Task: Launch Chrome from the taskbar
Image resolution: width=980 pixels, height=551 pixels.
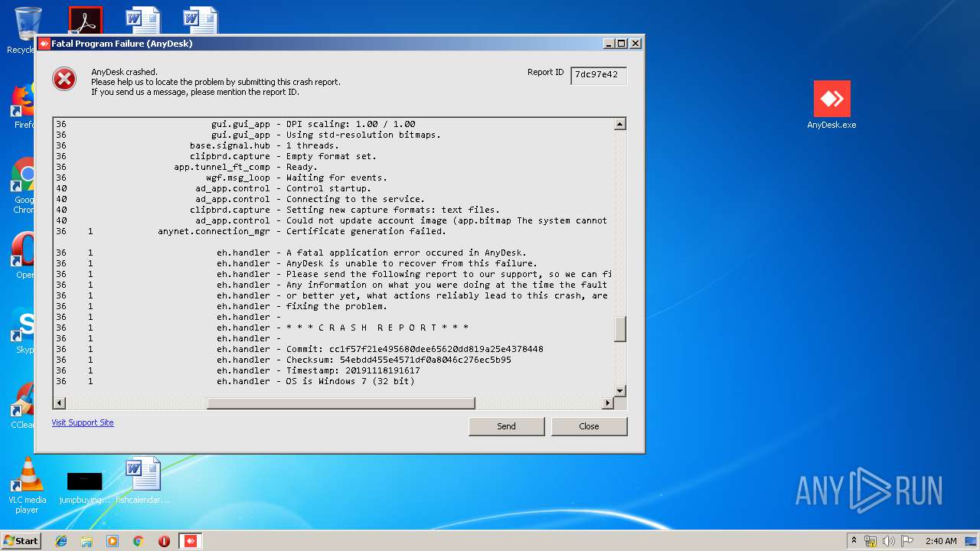Action: [138, 541]
